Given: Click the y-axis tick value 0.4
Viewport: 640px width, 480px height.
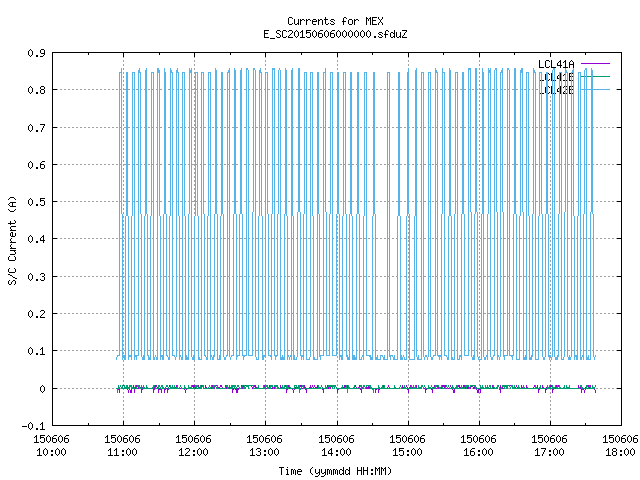Looking at the screenshot, I should point(36,239).
